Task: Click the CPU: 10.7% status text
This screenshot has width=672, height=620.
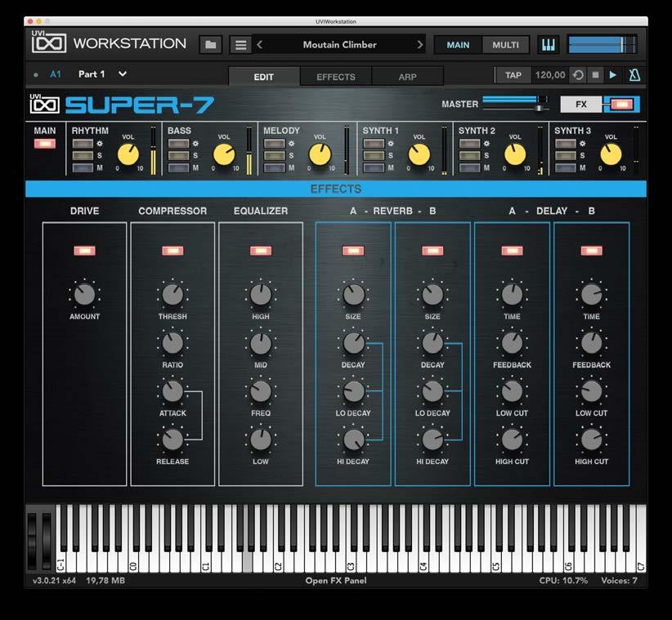Action: click(563, 581)
